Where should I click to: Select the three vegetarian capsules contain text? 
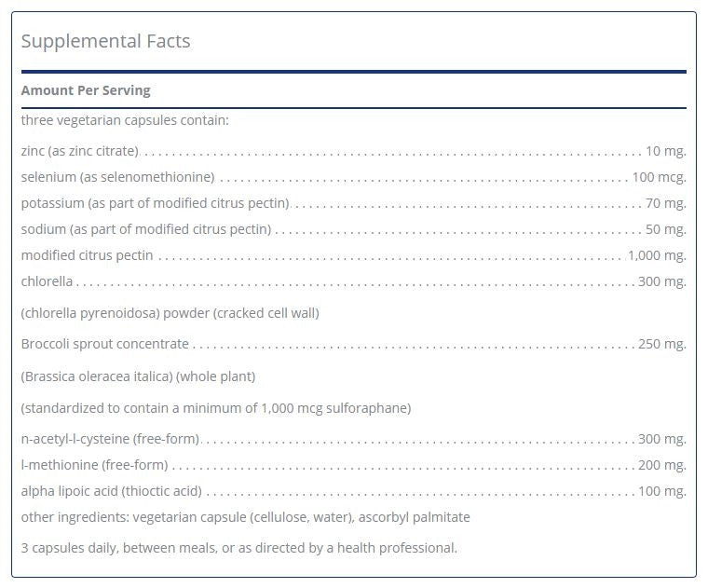(x=125, y=120)
